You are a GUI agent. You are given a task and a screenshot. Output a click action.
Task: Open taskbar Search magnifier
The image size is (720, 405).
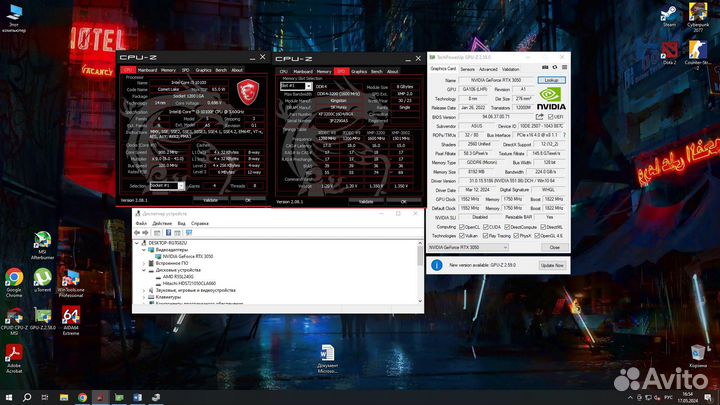coord(27,397)
